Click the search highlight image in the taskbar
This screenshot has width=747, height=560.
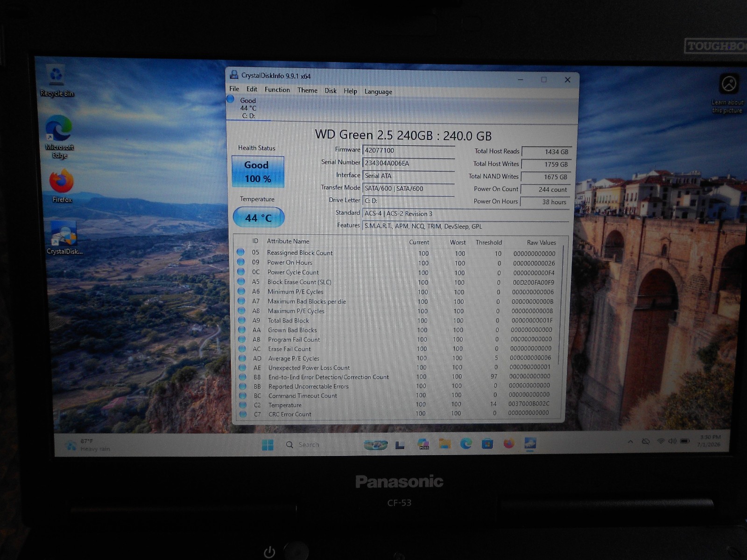click(x=375, y=445)
